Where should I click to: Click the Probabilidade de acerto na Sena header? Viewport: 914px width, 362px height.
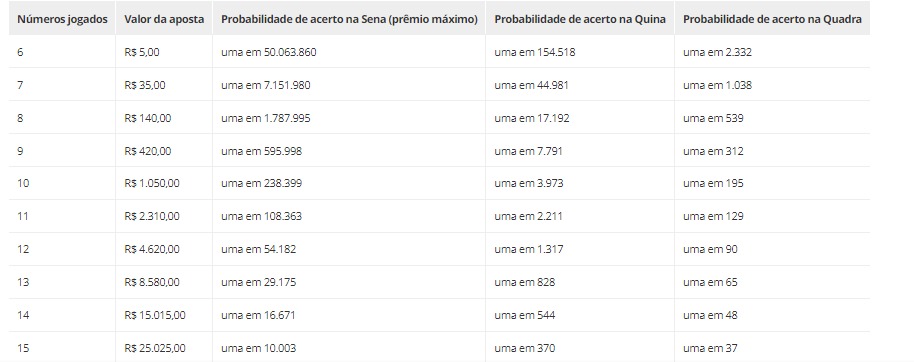pos(349,19)
